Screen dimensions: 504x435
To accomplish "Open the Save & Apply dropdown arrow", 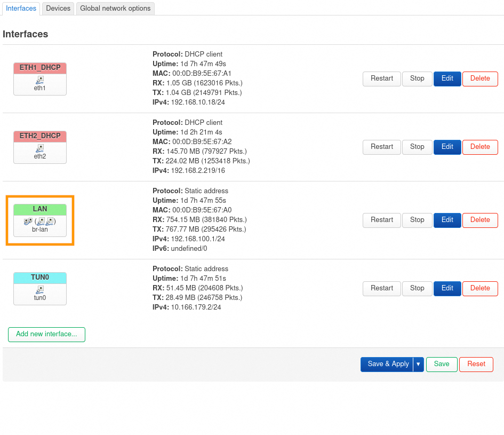I will point(419,364).
